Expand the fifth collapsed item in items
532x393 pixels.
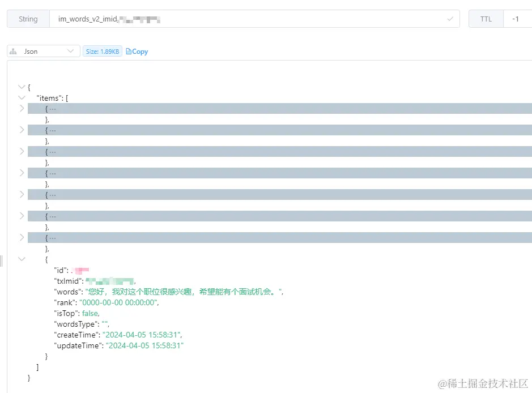(x=22, y=195)
